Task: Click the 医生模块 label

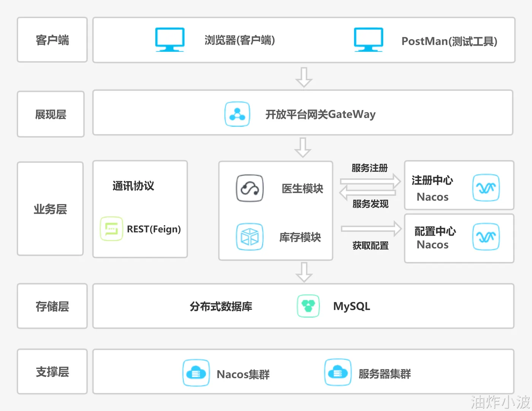Action: pos(302,188)
